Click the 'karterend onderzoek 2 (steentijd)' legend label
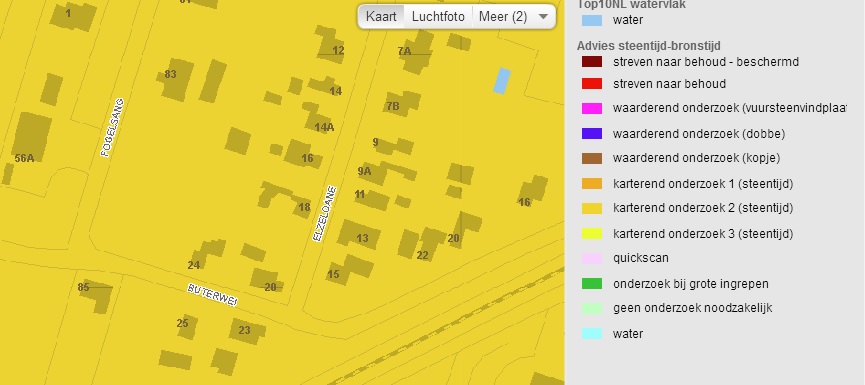The height and width of the screenshot is (385, 865). pyautogui.click(x=703, y=208)
